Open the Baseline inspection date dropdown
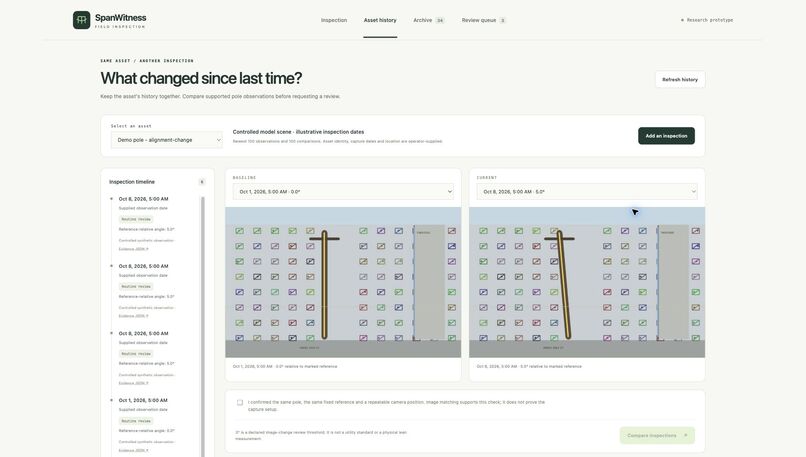 coord(343,192)
